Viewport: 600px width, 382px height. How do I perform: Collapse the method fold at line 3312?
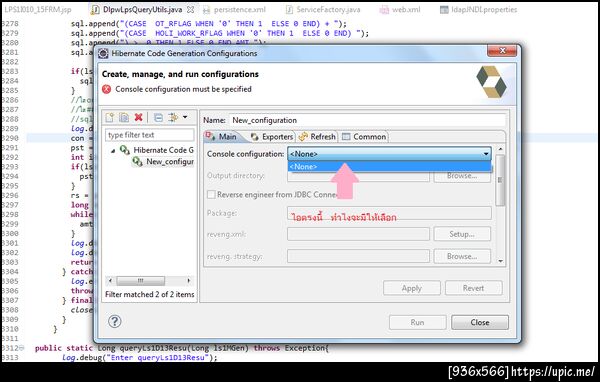pos(22,348)
